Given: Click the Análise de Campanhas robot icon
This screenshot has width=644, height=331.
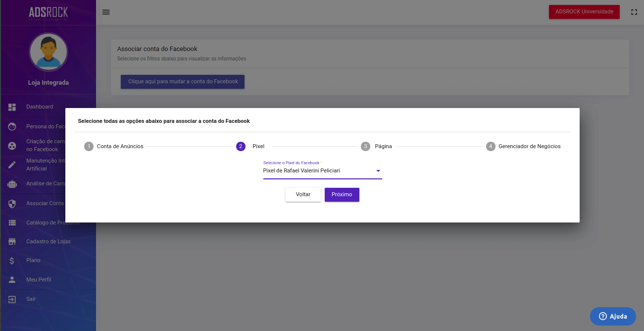Looking at the screenshot, I should click(12, 184).
